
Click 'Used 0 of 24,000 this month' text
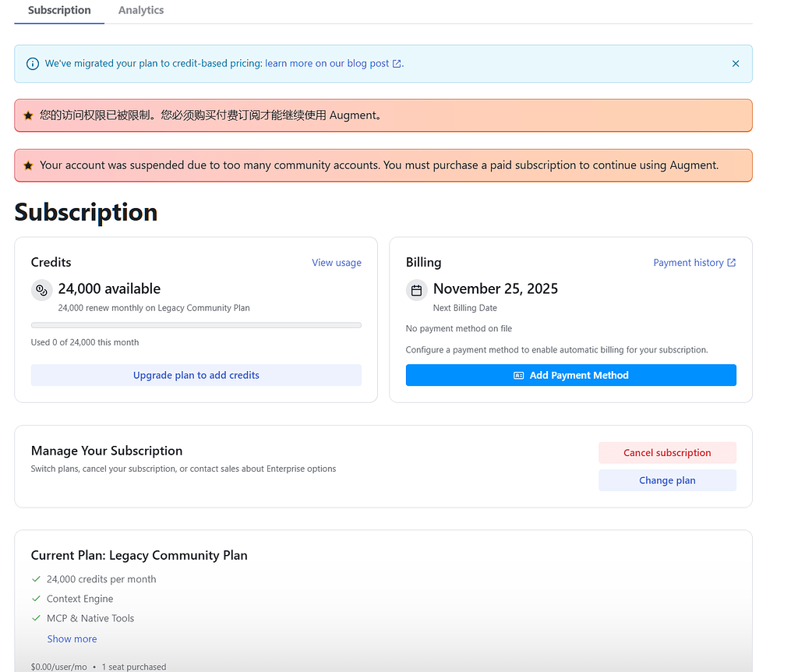(85, 342)
